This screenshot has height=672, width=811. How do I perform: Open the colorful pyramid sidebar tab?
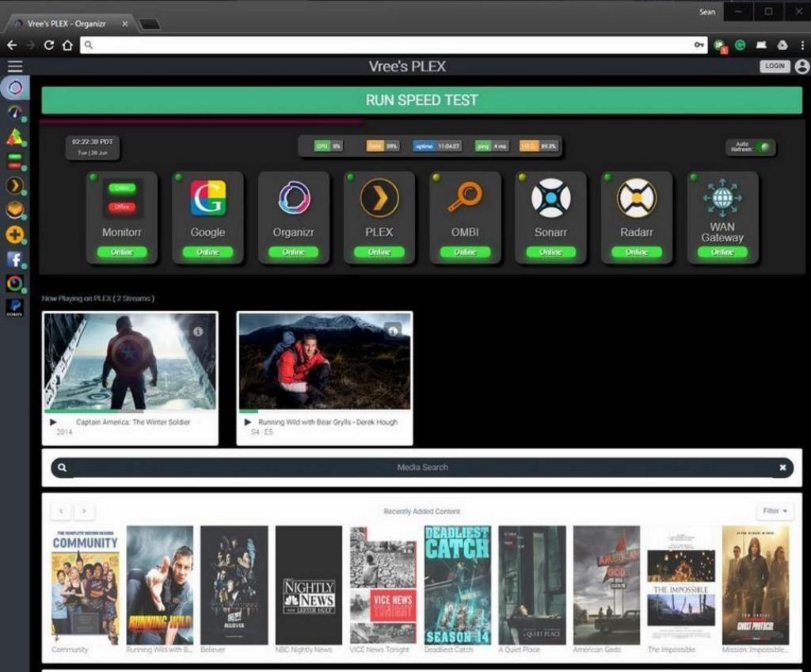pos(15,136)
